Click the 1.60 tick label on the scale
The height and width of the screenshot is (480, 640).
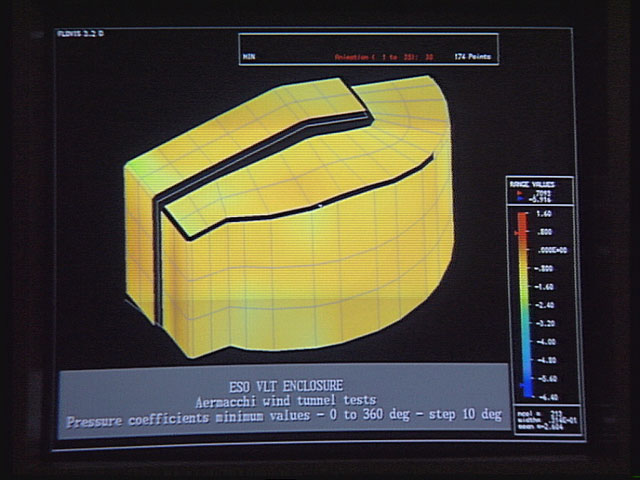click(547, 214)
